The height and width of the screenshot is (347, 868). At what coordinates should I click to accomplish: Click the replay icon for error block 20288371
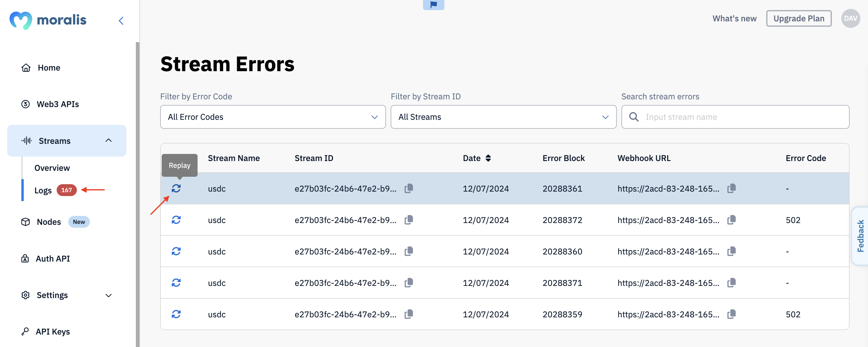[x=176, y=283]
